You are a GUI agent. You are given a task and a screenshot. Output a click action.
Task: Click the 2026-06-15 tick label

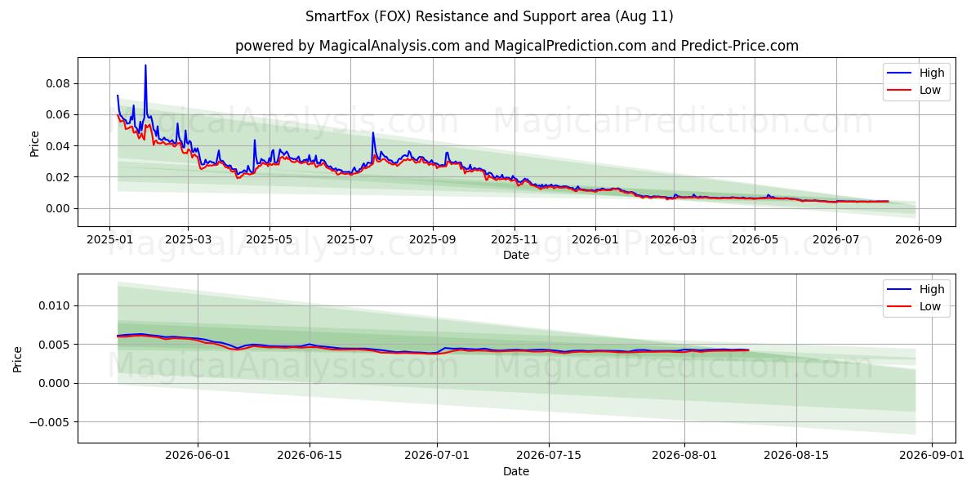(310, 457)
